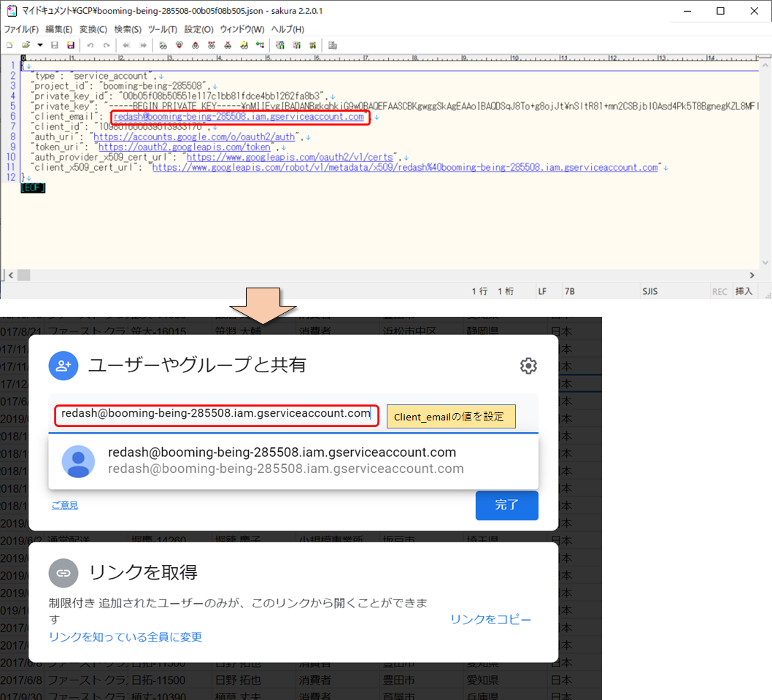Toggle insert mode via 挿入 status indicator
This screenshot has width=772, height=700.
tap(744, 291)
